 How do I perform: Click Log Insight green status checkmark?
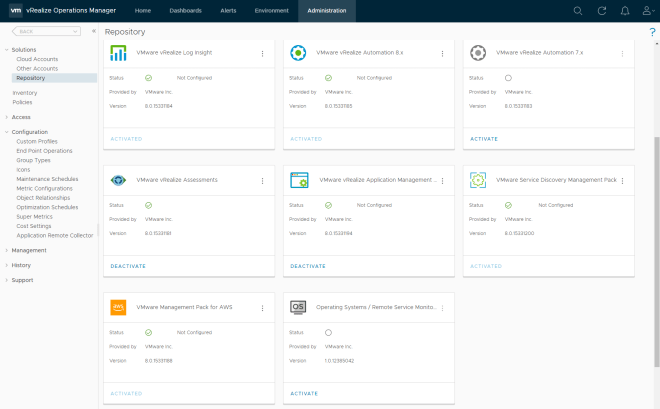coord(149,78)
